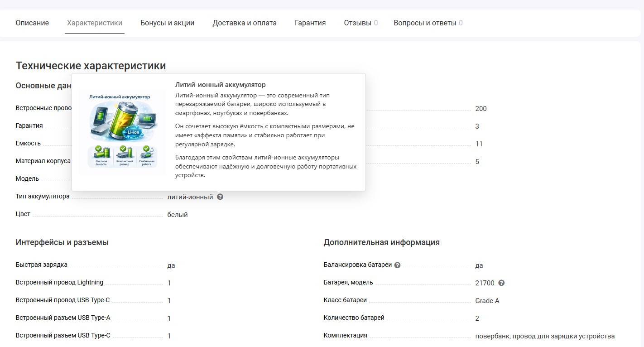Open Вопросы и ответы tab
The image size is (644, 347).
click(x=428, y=23)
